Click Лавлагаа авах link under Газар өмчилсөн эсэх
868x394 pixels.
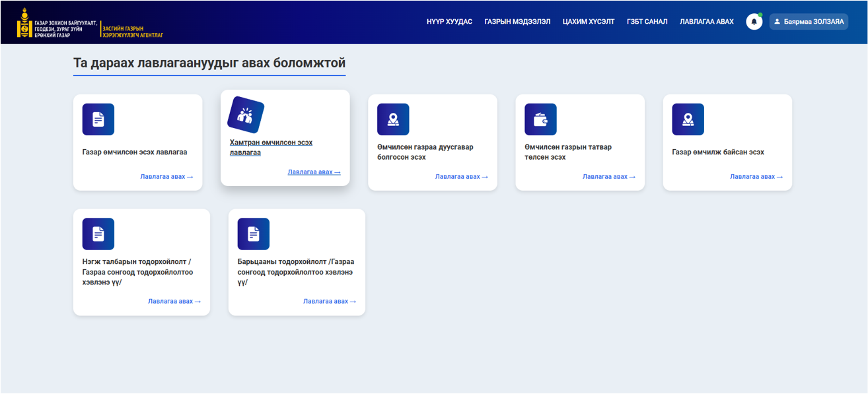click(x=166, y=177)
